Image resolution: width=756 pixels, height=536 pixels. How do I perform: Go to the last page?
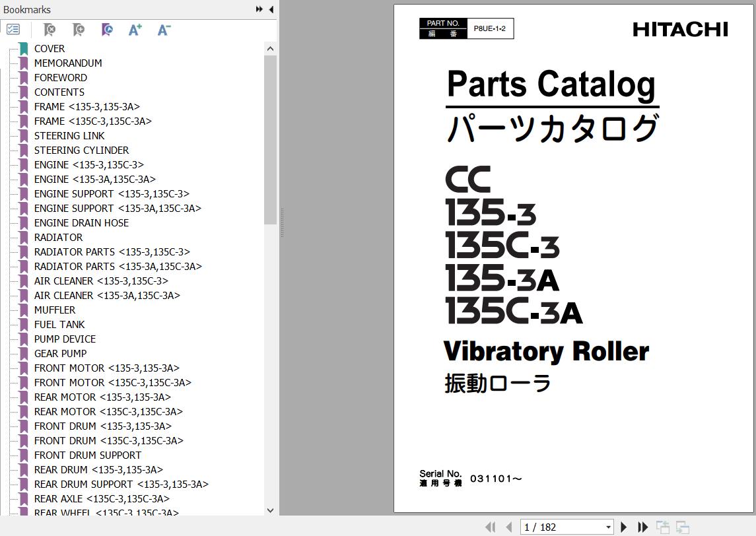click(x=642, y=527)
